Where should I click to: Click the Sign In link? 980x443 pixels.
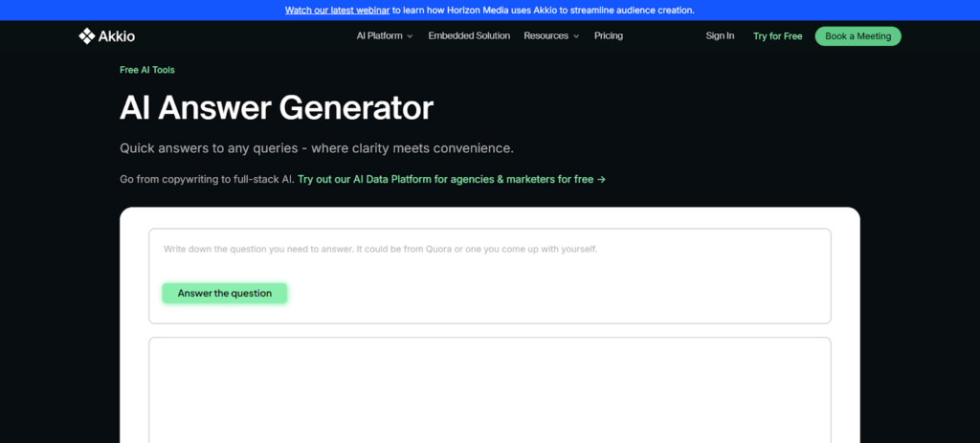point(720,36)
